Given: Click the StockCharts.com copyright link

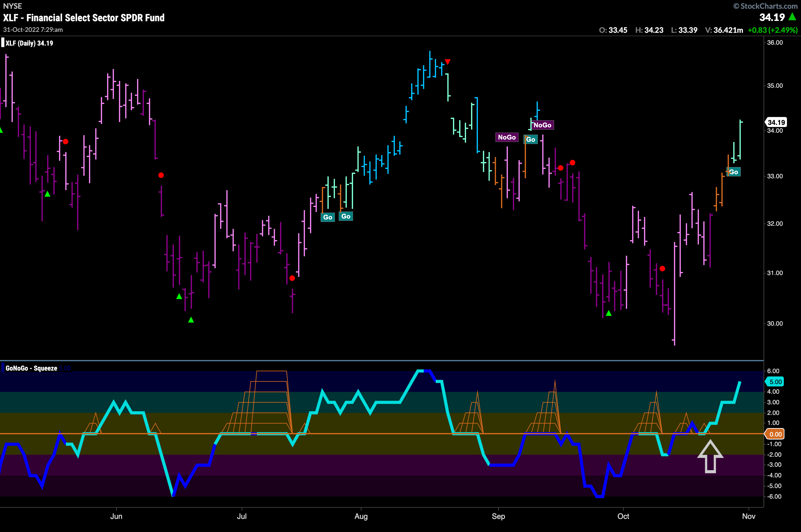Looking at the screenshot, I should point(765,6).
